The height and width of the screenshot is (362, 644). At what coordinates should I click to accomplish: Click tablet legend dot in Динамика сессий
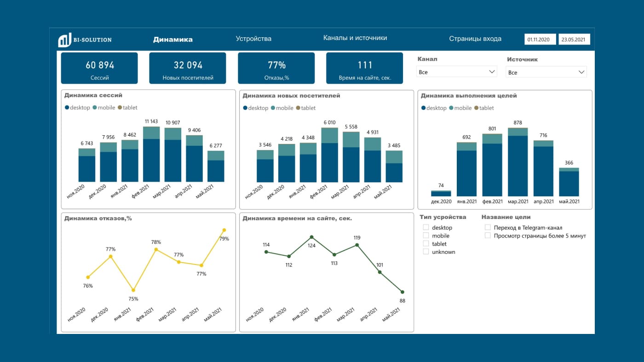click(x=120, y=108)
